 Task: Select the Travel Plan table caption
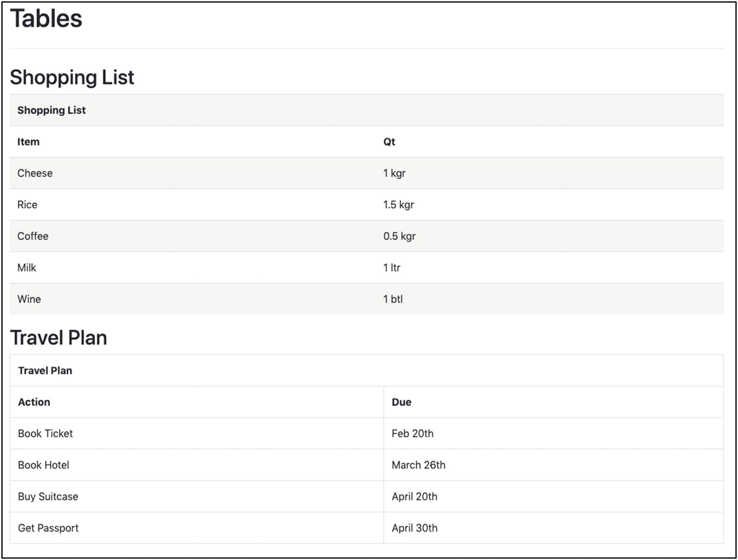pos(45,371)
